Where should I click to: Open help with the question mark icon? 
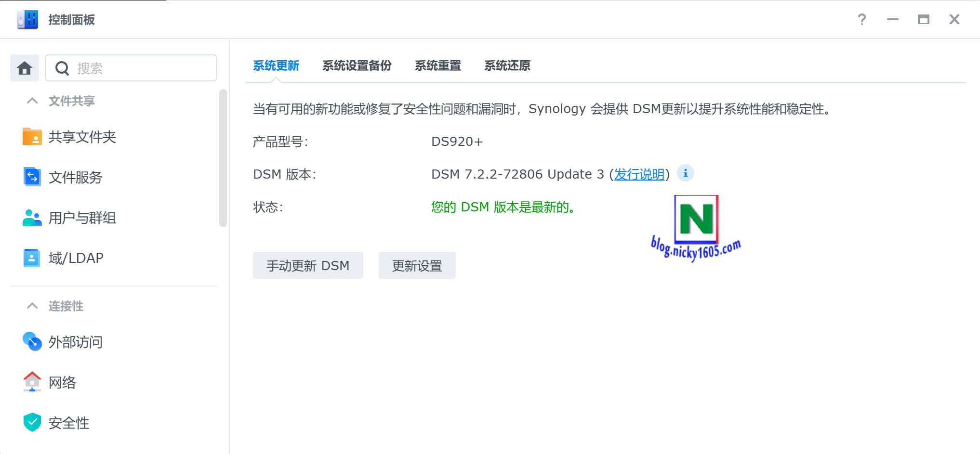(x=862, y=19)
